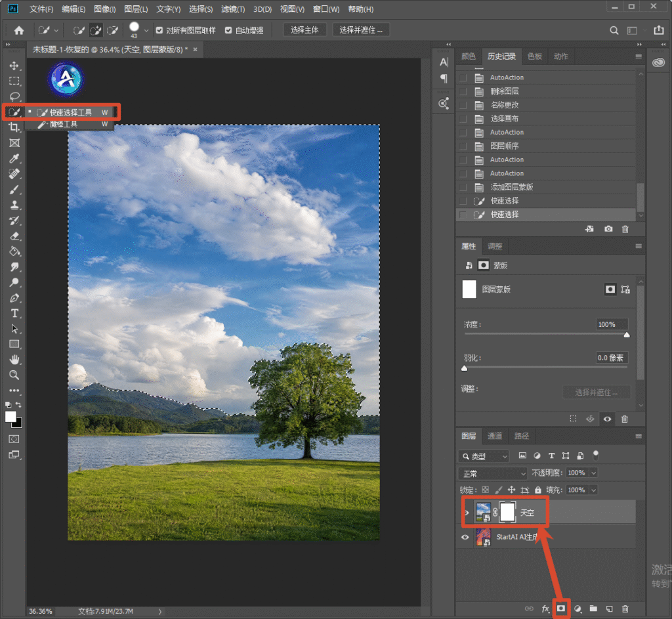Toggle Quick Mask mode in the toolbar
Screen dimensions: 672x619
14,439
